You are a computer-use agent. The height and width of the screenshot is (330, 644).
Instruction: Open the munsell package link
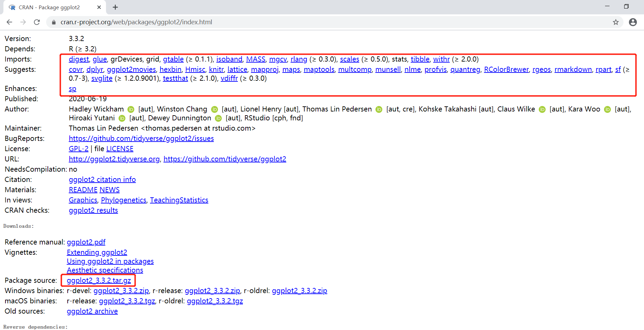pos(388,69)
